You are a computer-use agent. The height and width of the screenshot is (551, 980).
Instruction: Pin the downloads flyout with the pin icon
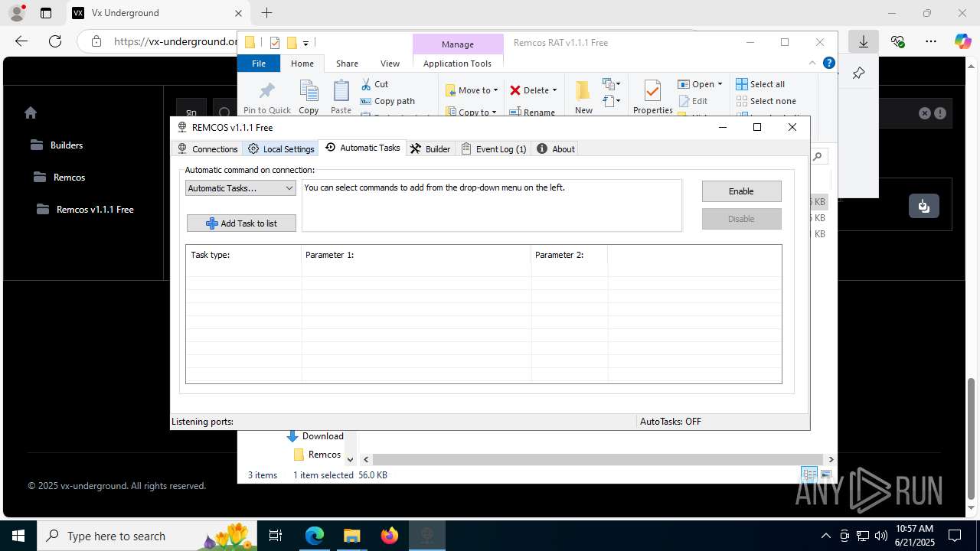(858, 73)
